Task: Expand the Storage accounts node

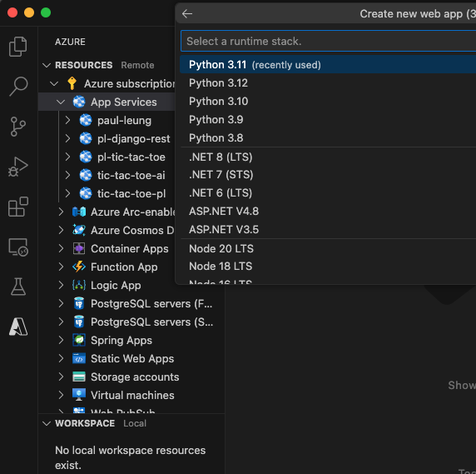Action: tap(61, 377)
